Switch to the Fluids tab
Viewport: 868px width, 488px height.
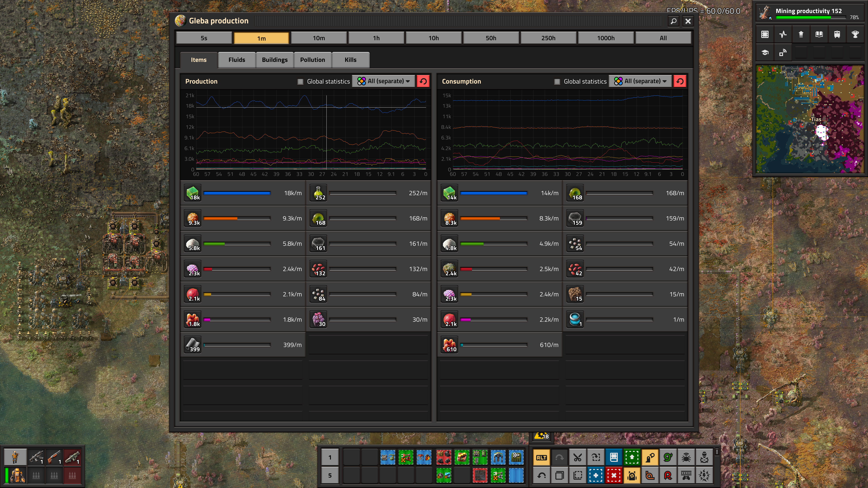(x=236, y=60)
